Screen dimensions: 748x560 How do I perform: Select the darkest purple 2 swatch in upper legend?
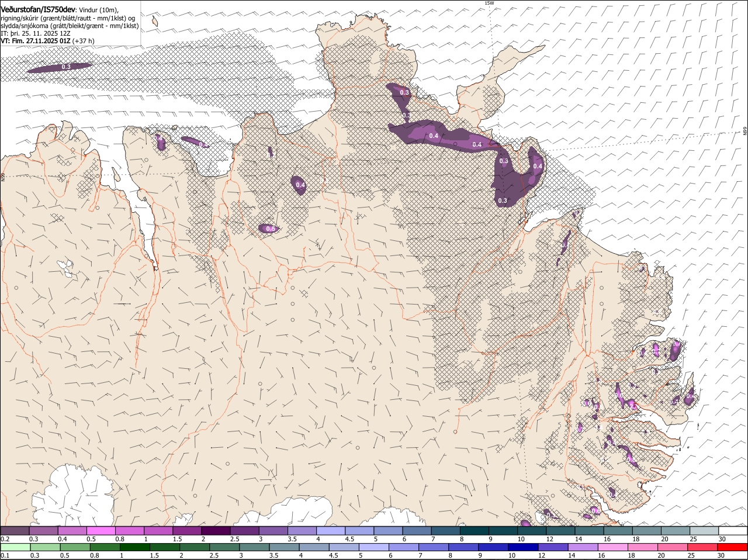[216, 530]
